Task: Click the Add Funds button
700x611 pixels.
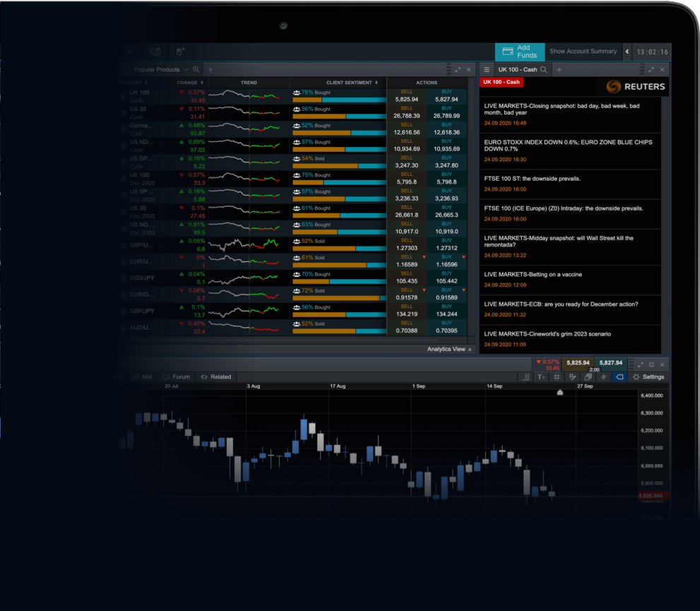Action: coord(520,51)
